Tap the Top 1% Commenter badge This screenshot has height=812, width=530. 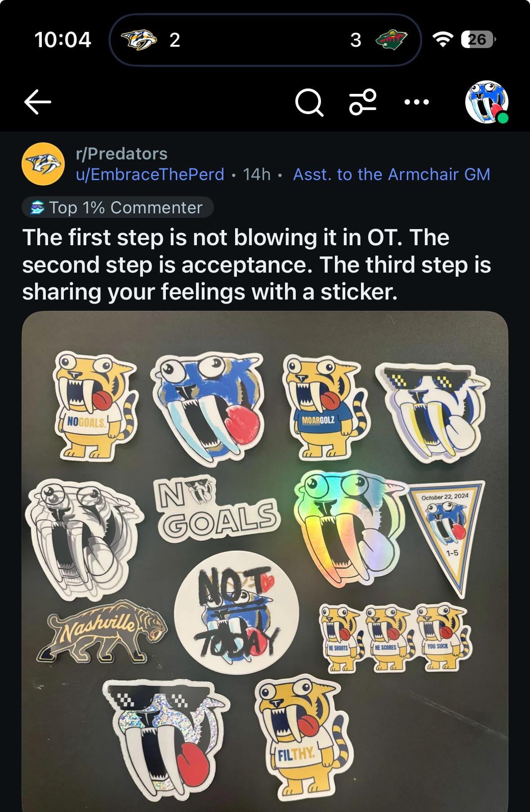(x=117, y=207)
